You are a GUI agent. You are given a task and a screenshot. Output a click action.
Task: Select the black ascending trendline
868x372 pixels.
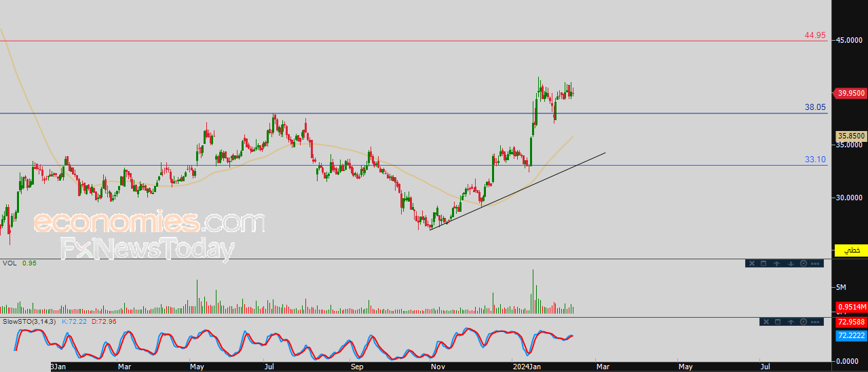[517, 191]
